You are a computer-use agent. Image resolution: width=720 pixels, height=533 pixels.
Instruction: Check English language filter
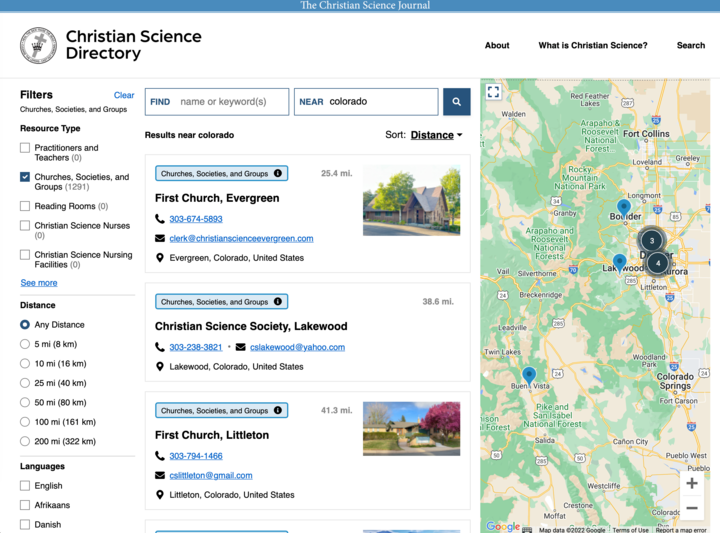[25, 485]
